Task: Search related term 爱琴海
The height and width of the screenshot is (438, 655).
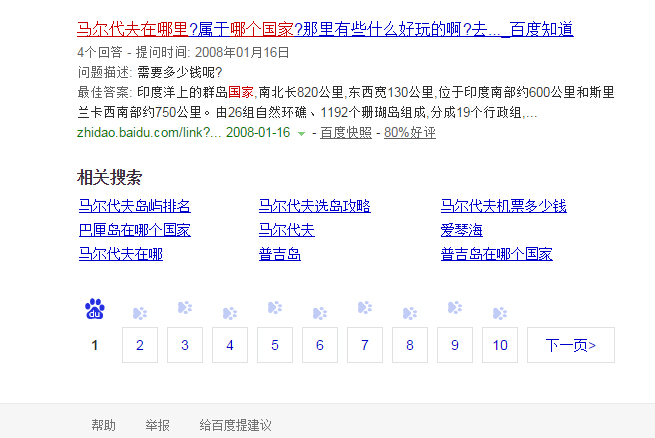Action: click(461, 230)
